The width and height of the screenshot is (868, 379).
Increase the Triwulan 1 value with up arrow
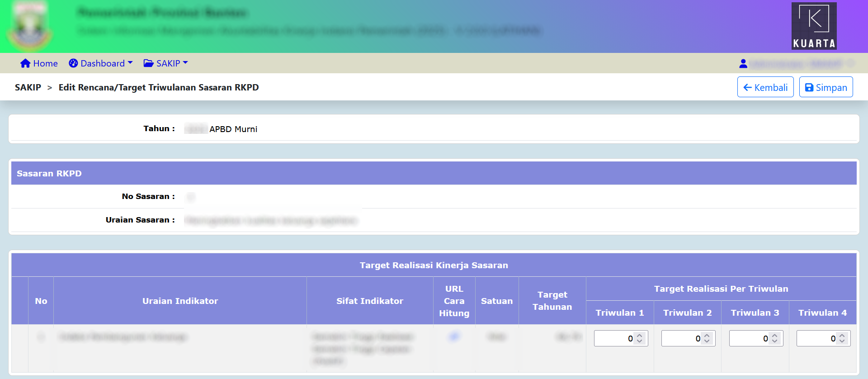tap(639, 336)
